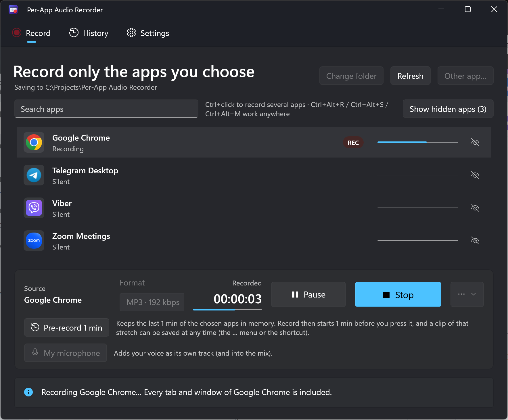The height and width of the screenshot is (420, 508).
Task: Open the more options dropdown next to Stop
Action: [467, 294]
